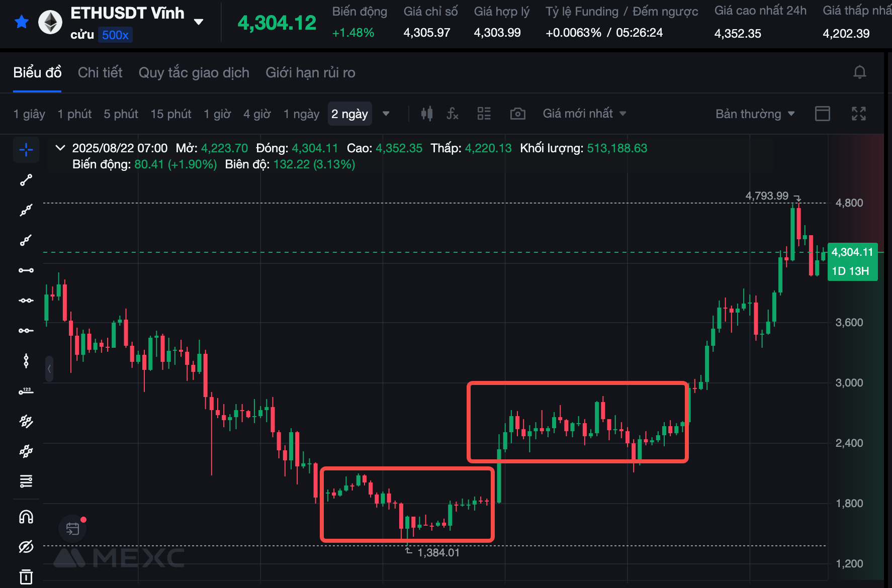Hide all drawings with eye icon
Viewport: 892px width, 588px height.
(x=26, y=547)
